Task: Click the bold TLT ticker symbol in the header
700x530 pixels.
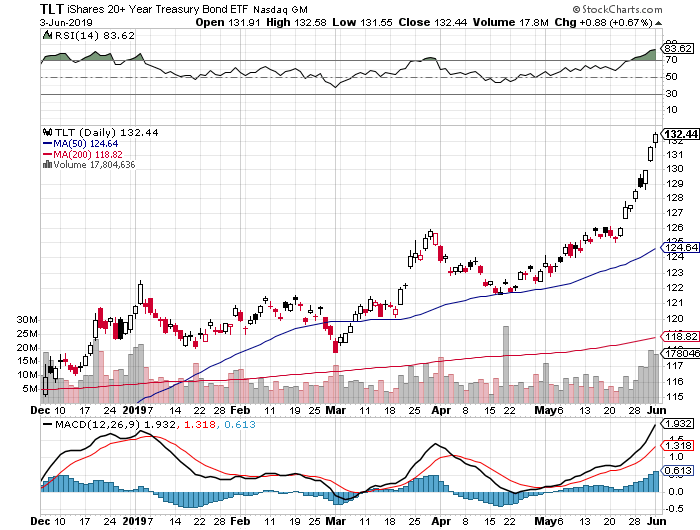Action: (52, 9)
